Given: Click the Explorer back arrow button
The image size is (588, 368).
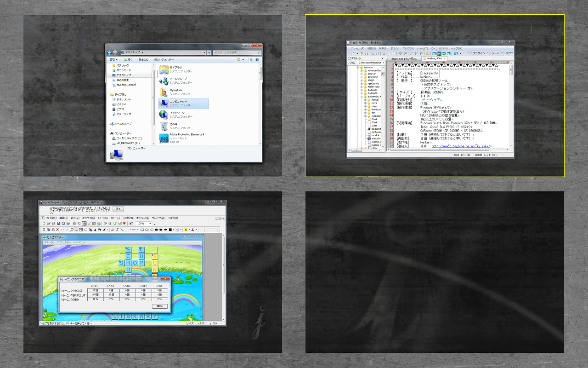Looking at the screenshot, I should pos(109,52).
